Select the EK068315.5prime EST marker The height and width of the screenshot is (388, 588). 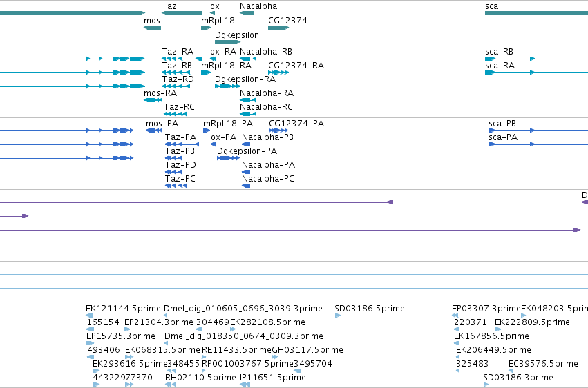click(129, 357)
